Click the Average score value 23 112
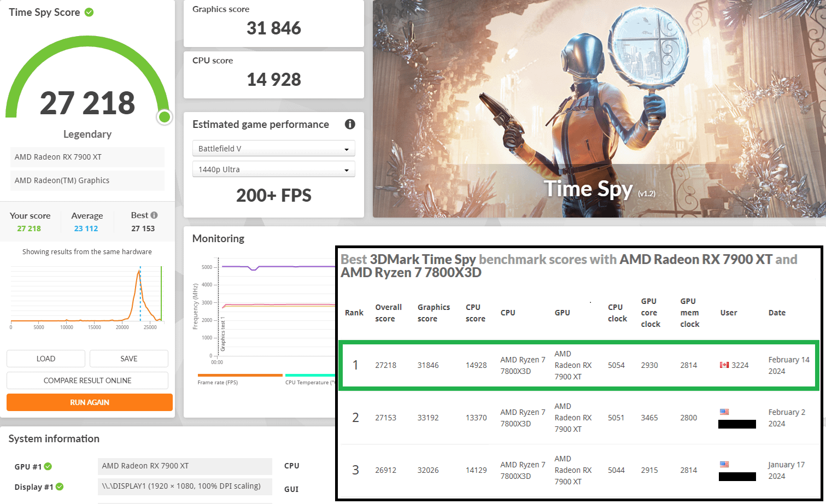 coord(86,228)
